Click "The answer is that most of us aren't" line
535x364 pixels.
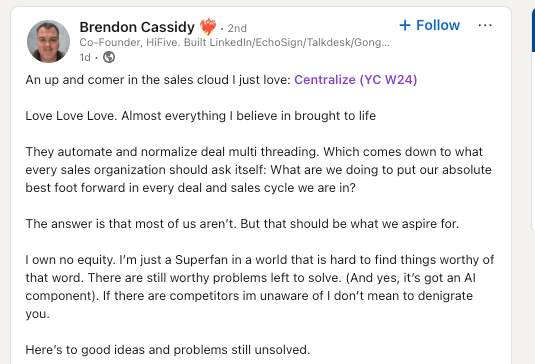[242, 224]
